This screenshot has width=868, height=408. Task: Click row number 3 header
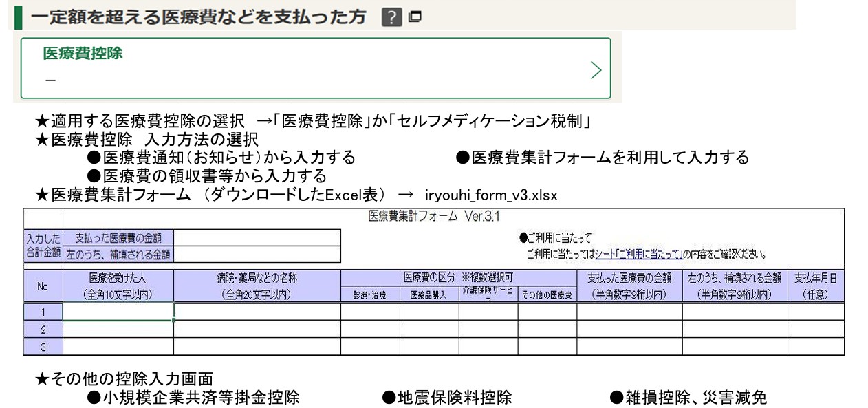pos(43,347)
